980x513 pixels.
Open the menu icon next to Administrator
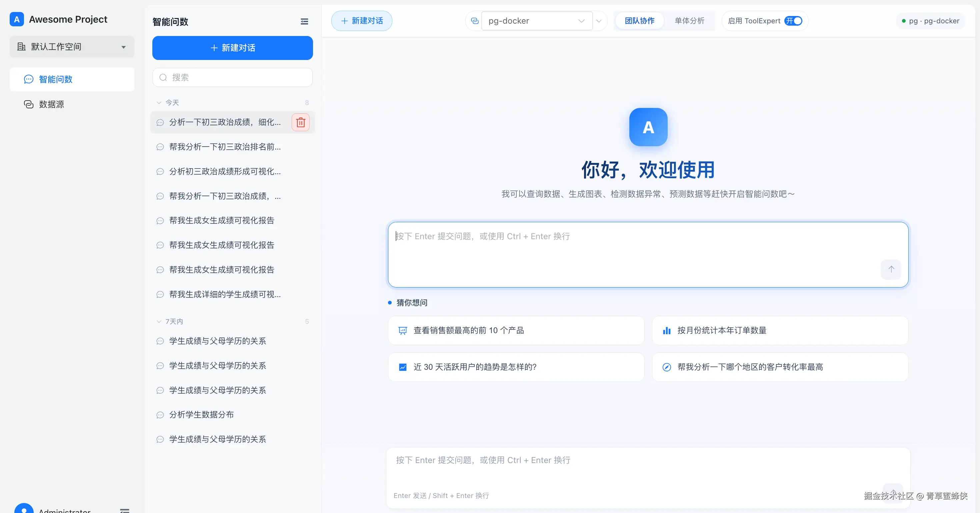(x=125, y=510)
